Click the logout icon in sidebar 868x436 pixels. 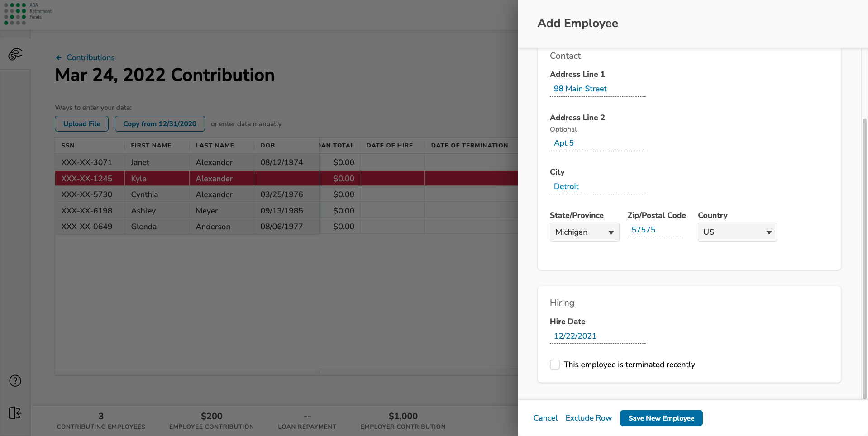point(15,412)
